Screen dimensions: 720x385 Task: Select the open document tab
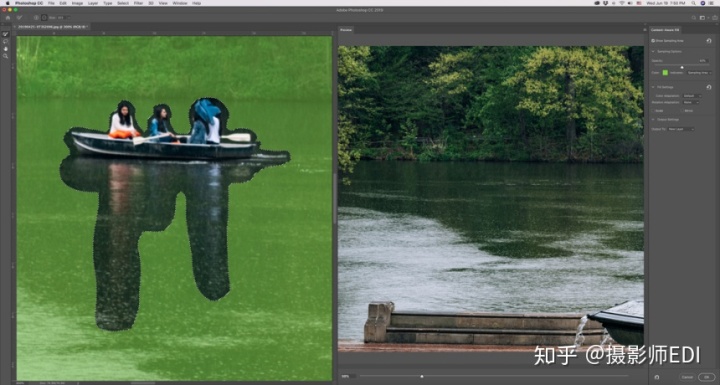(x=51, y=27)
